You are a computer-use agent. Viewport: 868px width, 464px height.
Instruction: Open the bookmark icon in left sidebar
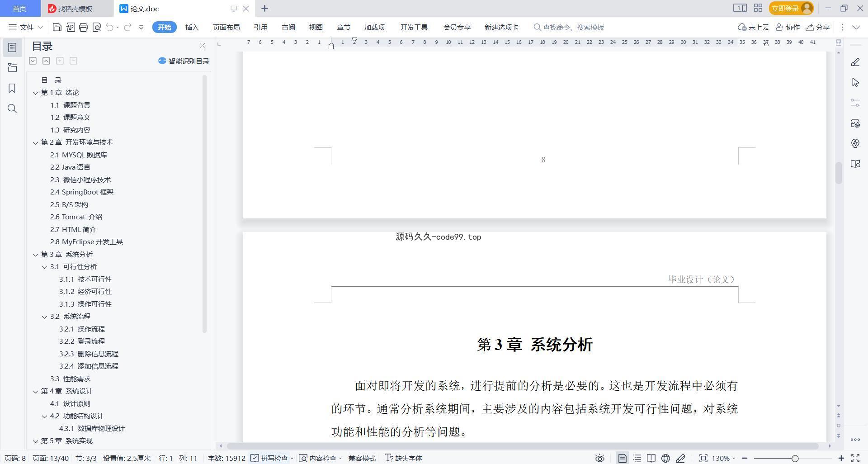[x=12, y=88]
